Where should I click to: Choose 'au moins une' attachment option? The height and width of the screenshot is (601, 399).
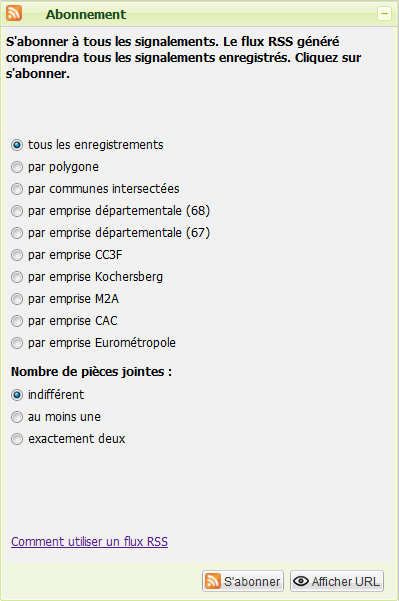tap(17, 417)
